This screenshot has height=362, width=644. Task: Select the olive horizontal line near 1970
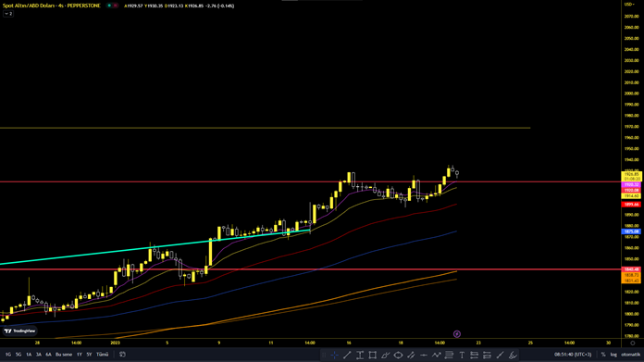(265, 128)
